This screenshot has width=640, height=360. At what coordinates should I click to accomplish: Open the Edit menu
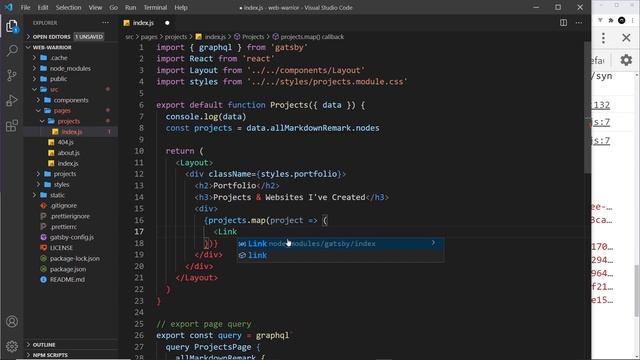pyautogui.click(x=43, y=7)
